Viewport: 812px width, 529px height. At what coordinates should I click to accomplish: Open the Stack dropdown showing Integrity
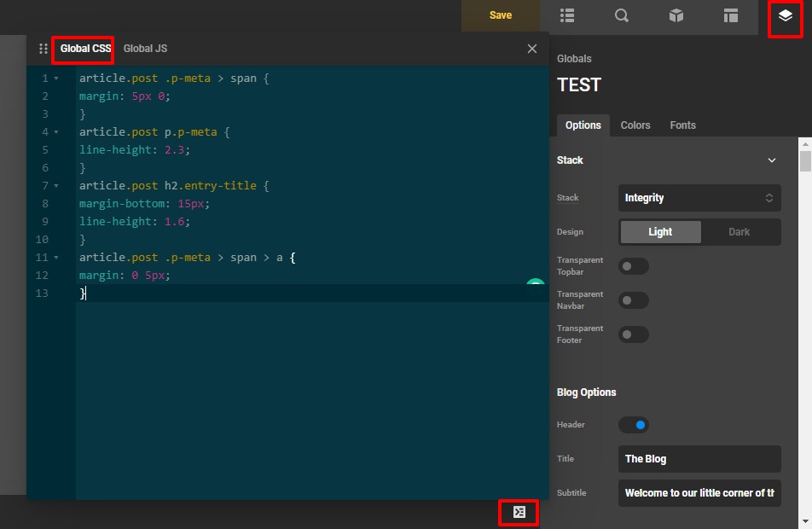(699, 198)
